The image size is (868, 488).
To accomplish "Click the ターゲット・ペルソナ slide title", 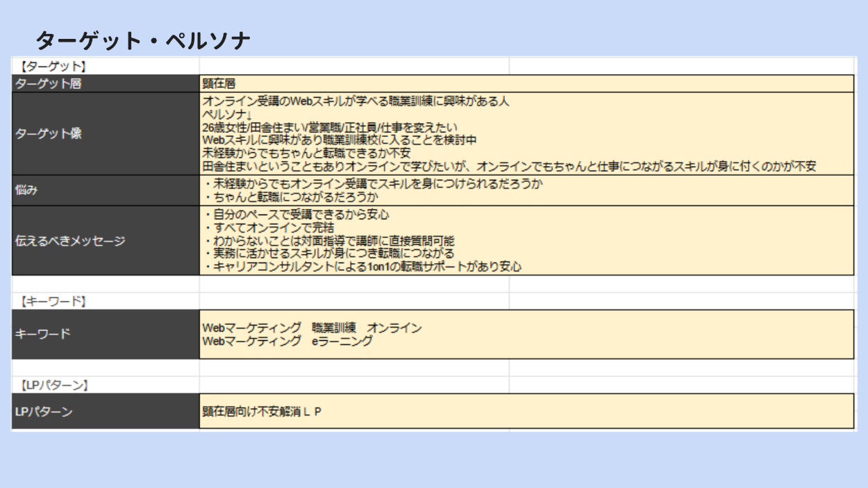I will 142,41.
